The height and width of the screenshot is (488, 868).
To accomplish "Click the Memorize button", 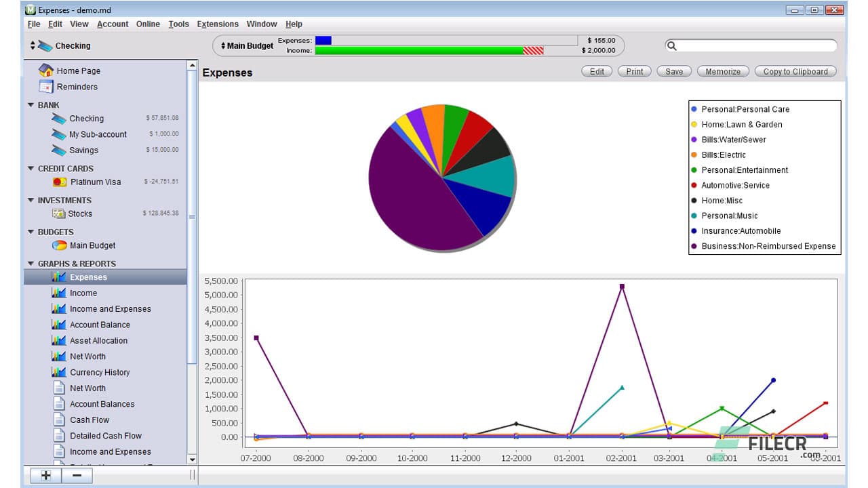I will click(x=723, y=71).
